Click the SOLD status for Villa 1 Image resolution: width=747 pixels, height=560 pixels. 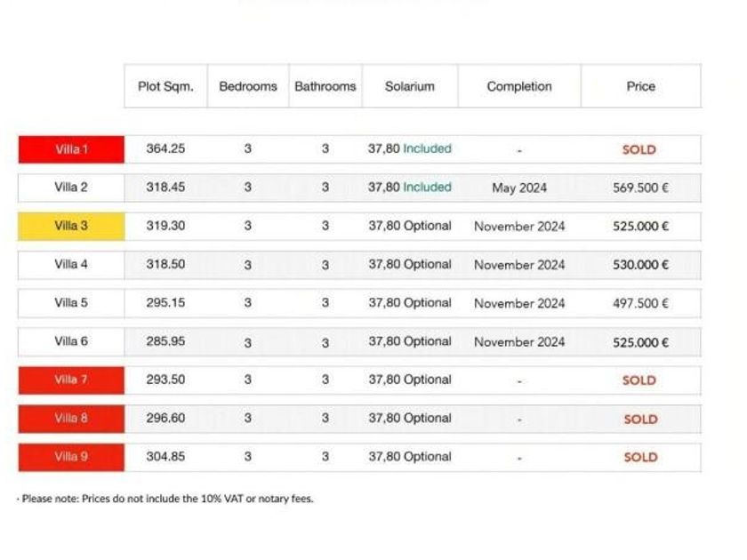coord(639,149)
